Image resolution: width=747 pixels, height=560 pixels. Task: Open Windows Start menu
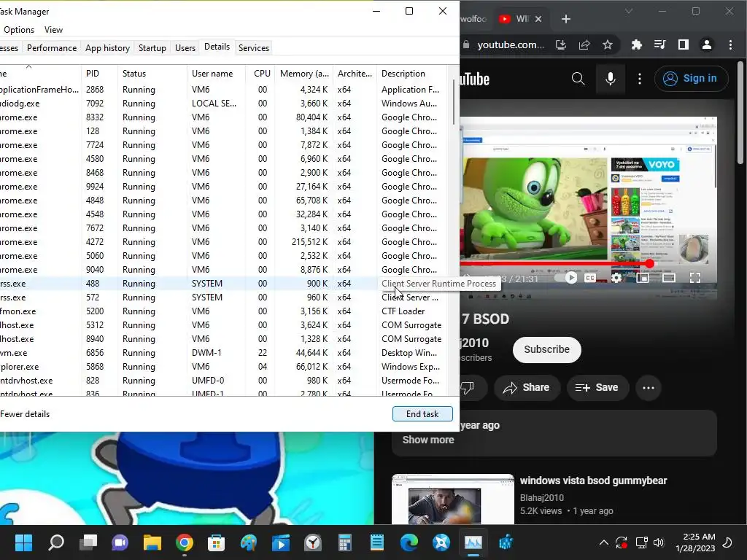[x=23, y=542]
